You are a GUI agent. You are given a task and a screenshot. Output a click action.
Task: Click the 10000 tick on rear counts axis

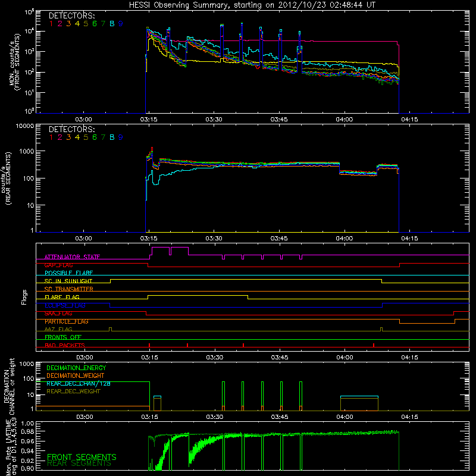pyautogui.click(x=25, y=126)
